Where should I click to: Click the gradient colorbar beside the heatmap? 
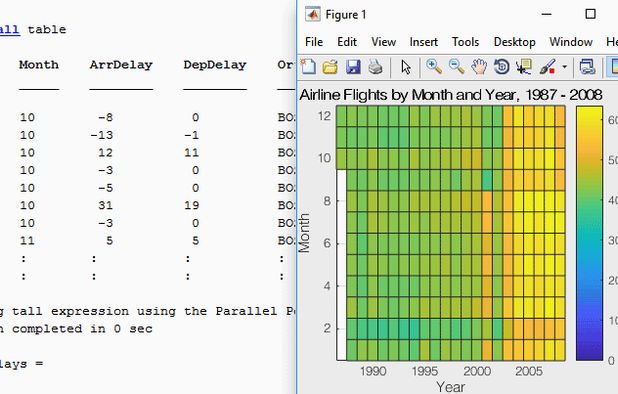point(589,233)
